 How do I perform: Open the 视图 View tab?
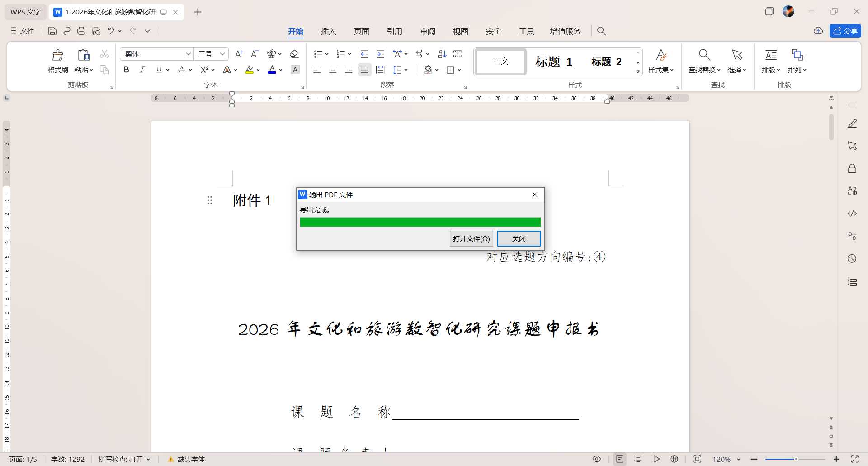(460, 31)
